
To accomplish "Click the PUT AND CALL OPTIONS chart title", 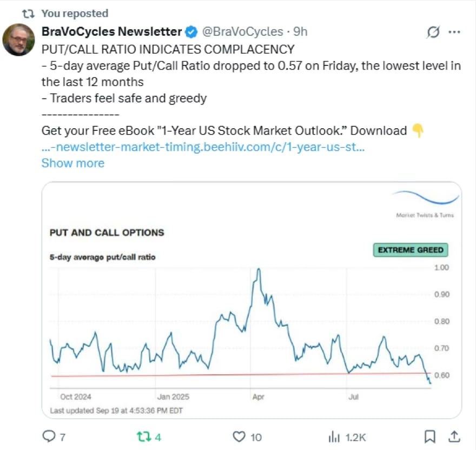I will tap(107, 233).
